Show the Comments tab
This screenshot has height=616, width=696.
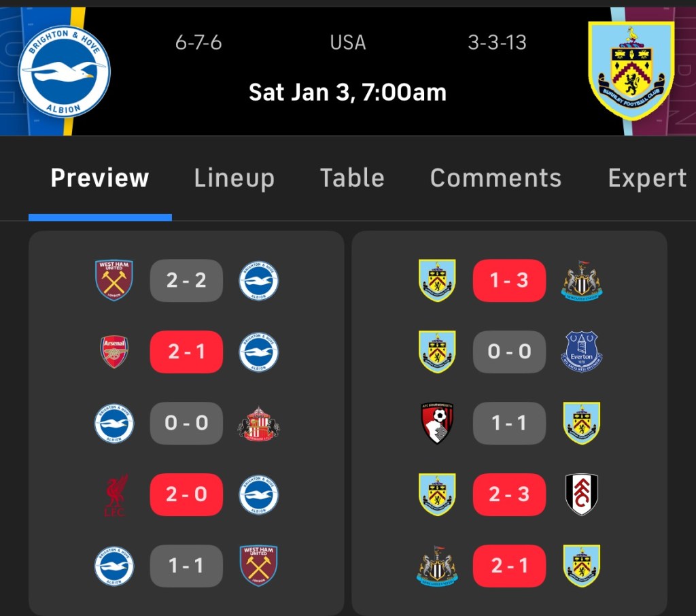[495, 178]
